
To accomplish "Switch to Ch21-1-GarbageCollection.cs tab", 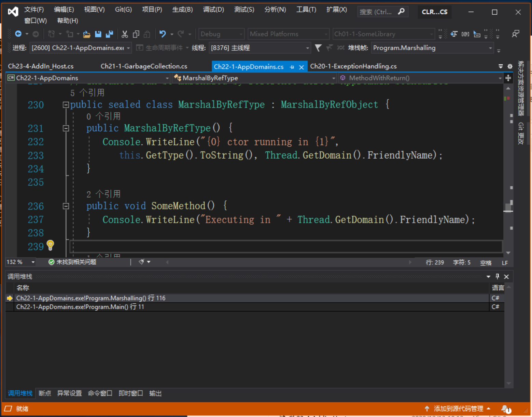I will (x=144, y=66).
